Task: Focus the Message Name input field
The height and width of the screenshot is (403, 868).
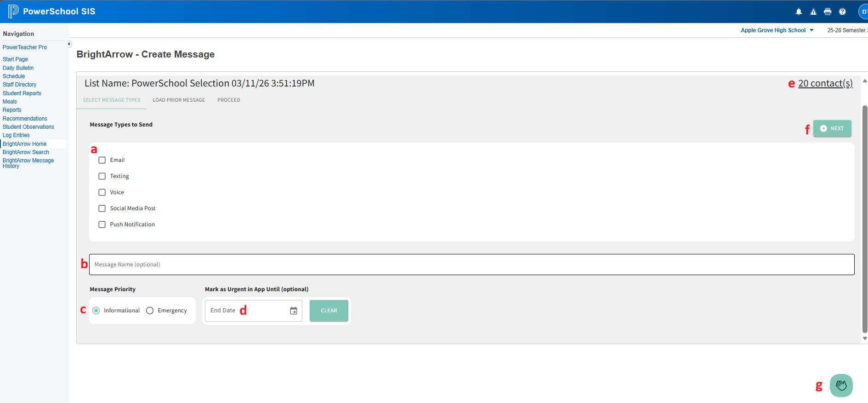Action: (x=472, y=265)
